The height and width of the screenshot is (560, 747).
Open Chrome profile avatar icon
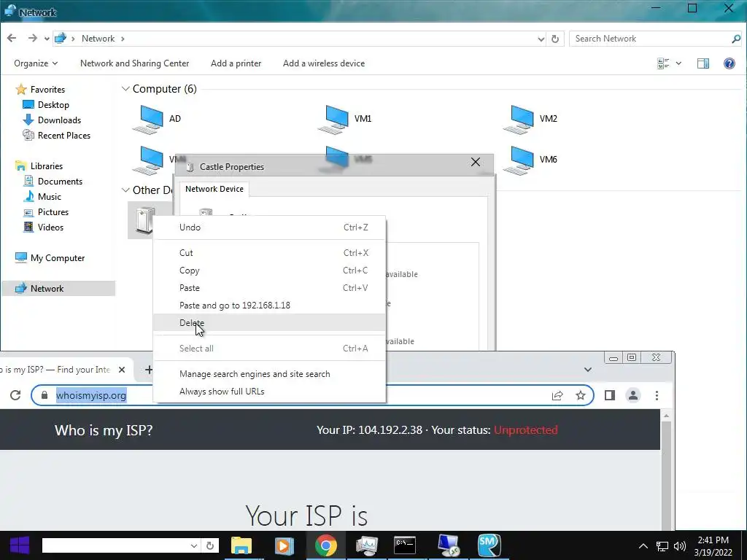point(633,395)
